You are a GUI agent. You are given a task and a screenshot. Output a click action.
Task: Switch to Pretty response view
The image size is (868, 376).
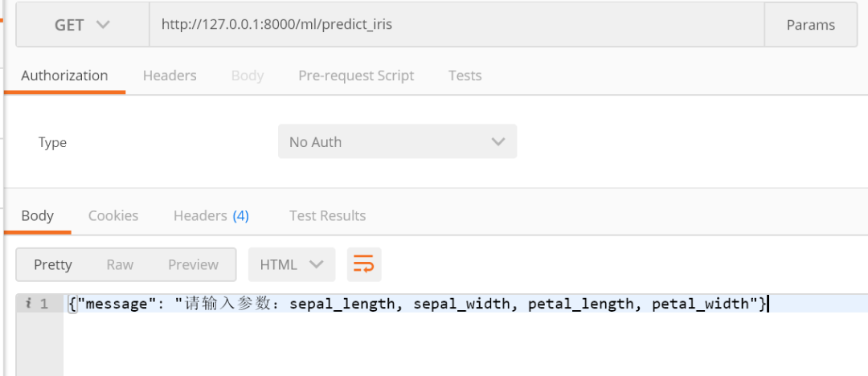[53, 264]
